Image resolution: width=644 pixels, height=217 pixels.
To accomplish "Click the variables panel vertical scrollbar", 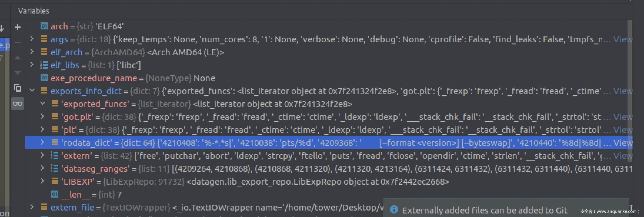I will (x=630, y=88).
